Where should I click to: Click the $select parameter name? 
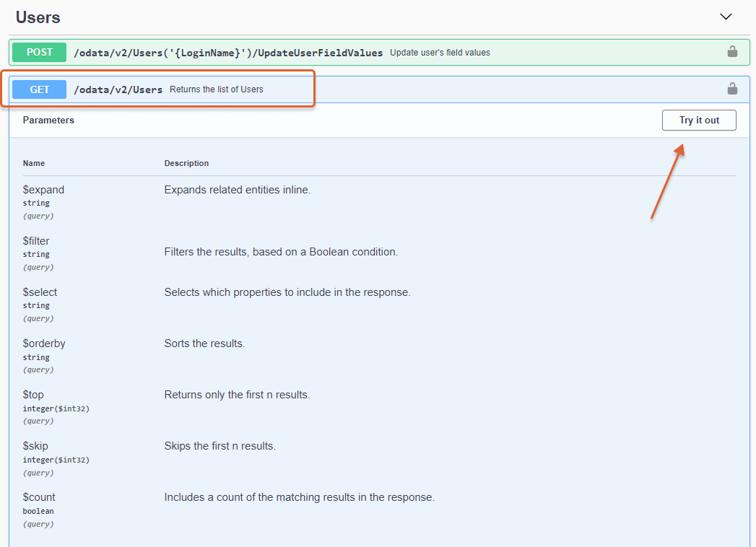[40, 292]
